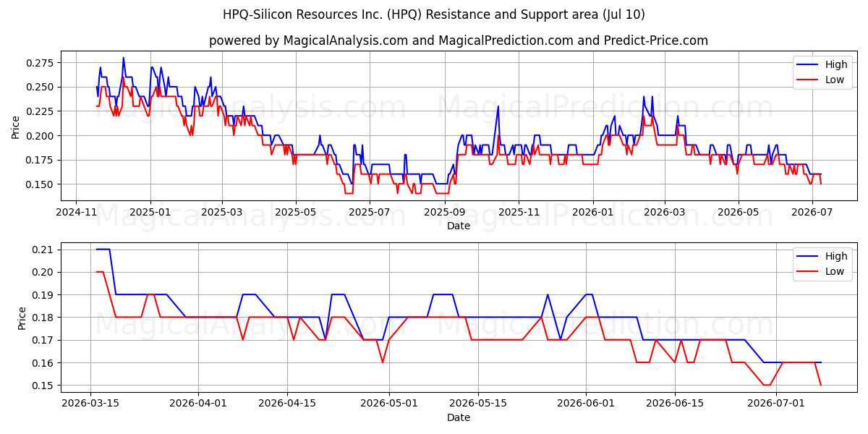Click the 0.17 price tick on bottom chart
This screenshot has width=868, height=434.
43,341
